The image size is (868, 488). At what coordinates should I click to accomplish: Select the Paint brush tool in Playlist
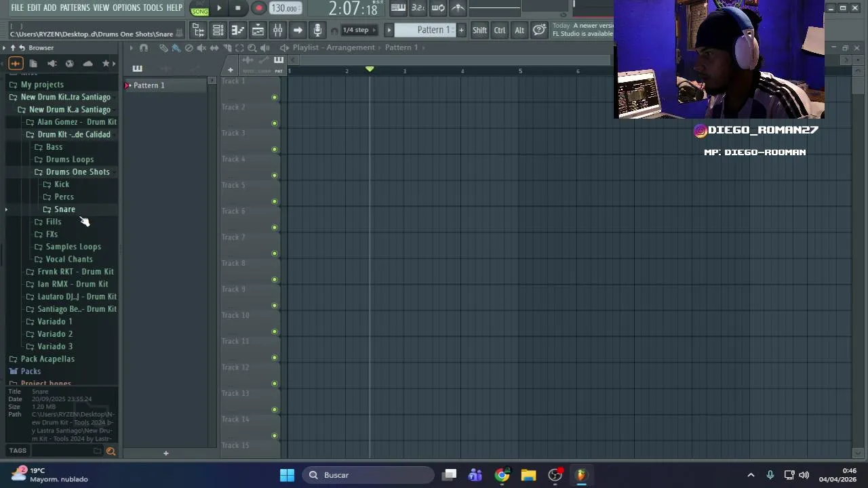176,47
